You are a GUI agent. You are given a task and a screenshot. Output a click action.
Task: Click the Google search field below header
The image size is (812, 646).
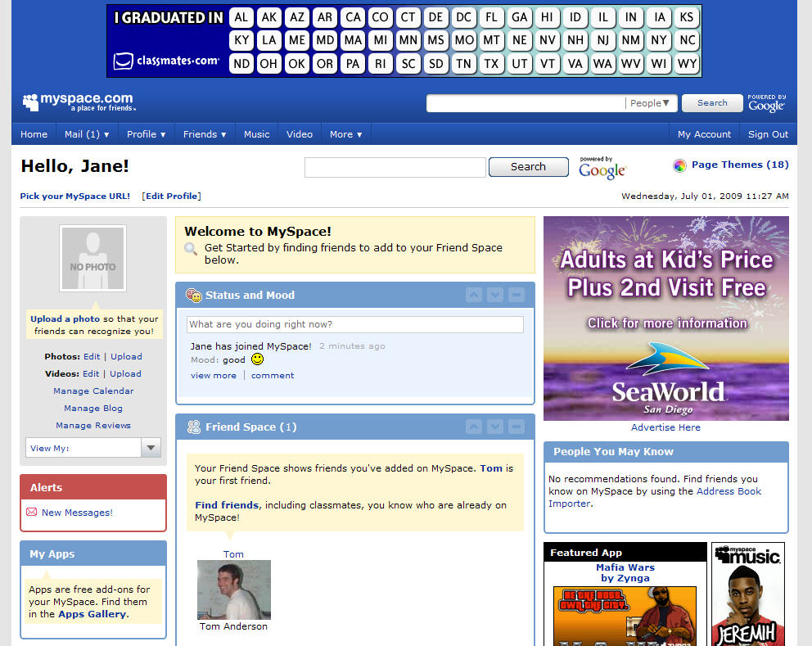pos(395,167)
